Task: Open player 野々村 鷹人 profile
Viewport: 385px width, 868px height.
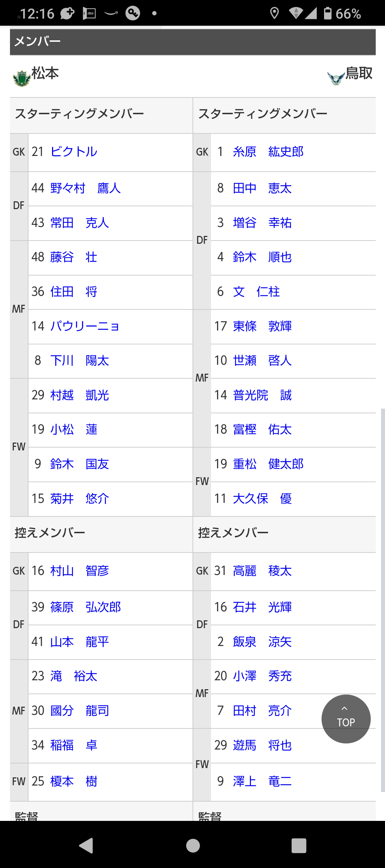Action: (86, 188)
